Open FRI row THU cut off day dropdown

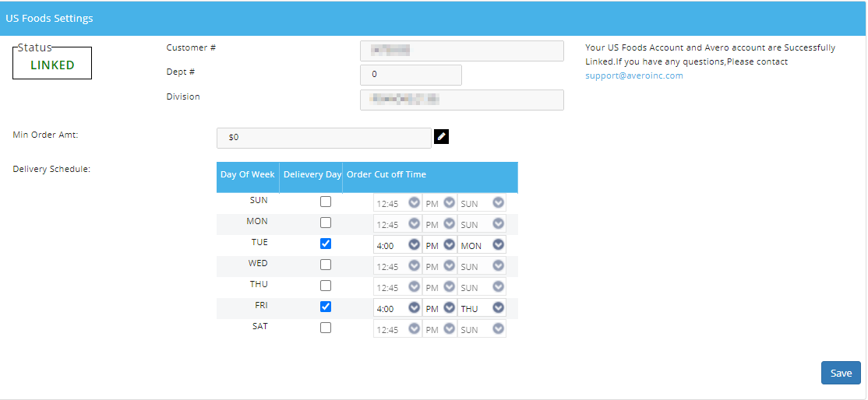coord(482,308)
